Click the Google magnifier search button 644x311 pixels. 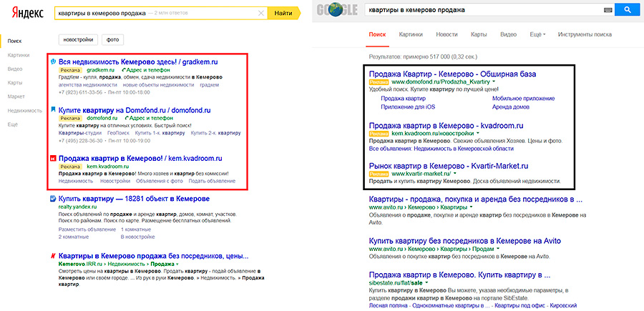627,10
